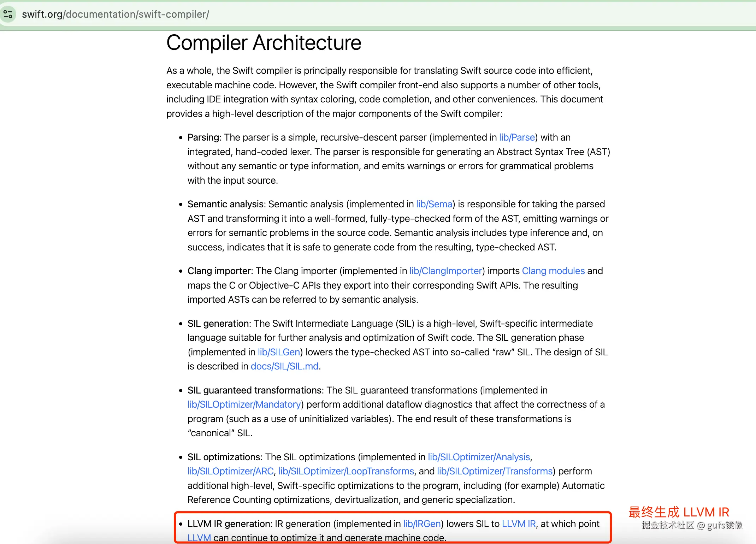Image resolution: width=756 pixels, height=544 pixels.
Task: Open the LLVM IR link
Action: [x=519, y=524]
